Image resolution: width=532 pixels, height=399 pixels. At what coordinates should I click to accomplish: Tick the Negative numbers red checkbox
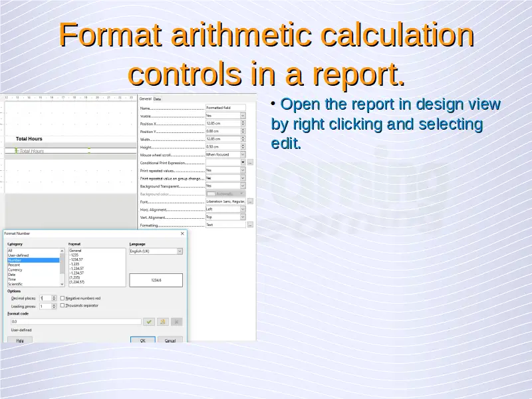click(x=63, y=298)
